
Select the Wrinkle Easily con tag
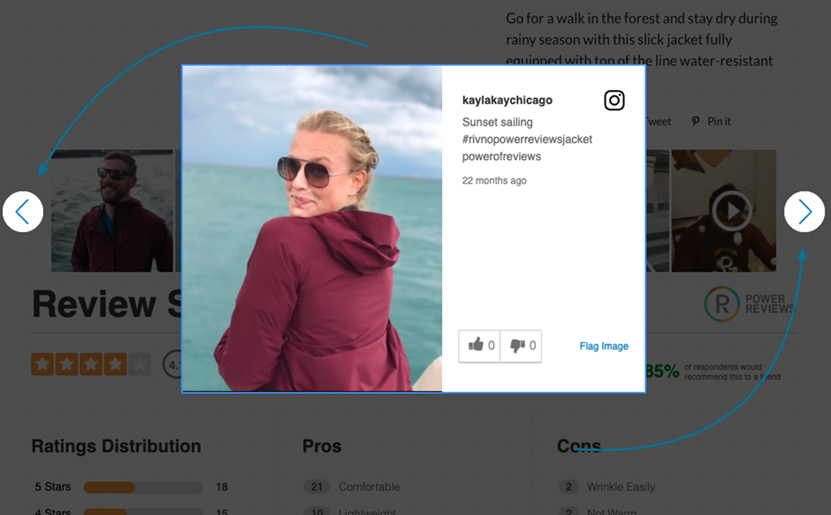(621, 487)
